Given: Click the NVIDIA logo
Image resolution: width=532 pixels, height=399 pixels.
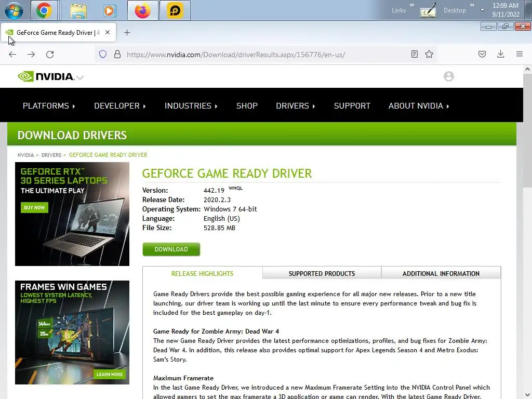Looking at the screenshot, I should pyautogui.click(x=46, y=76).
